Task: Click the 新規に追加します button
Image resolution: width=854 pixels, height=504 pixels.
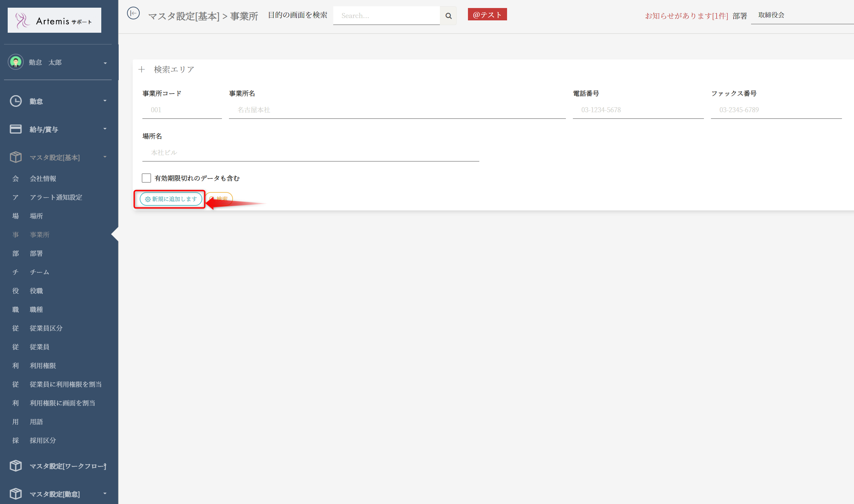Action: [170, 199]
